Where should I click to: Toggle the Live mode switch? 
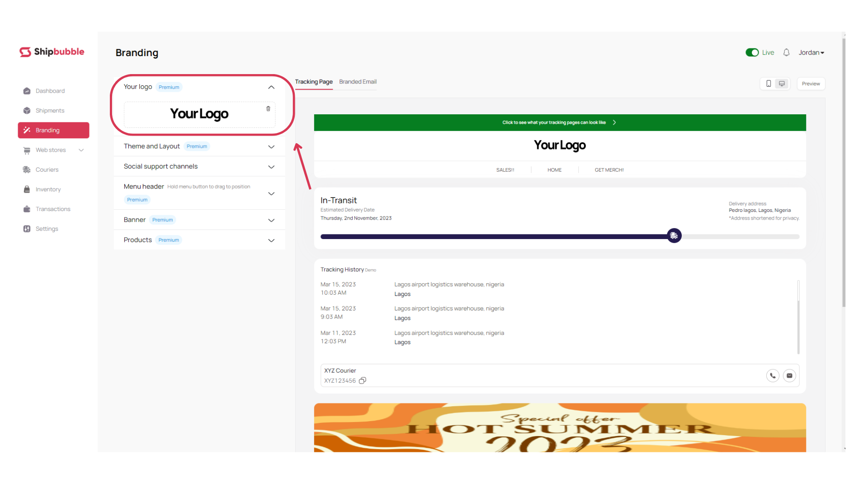[752, 52]
